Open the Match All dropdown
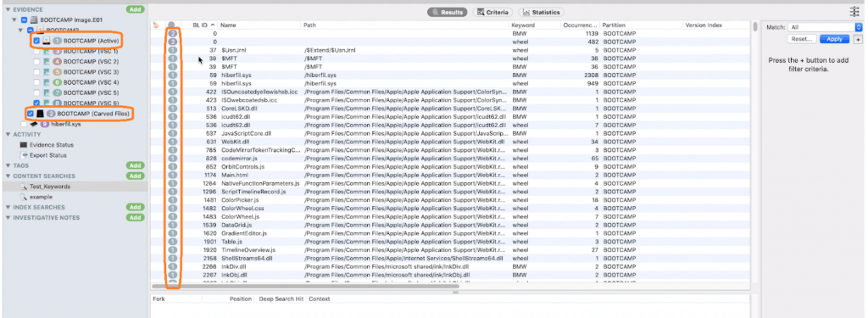 point(825,27)
